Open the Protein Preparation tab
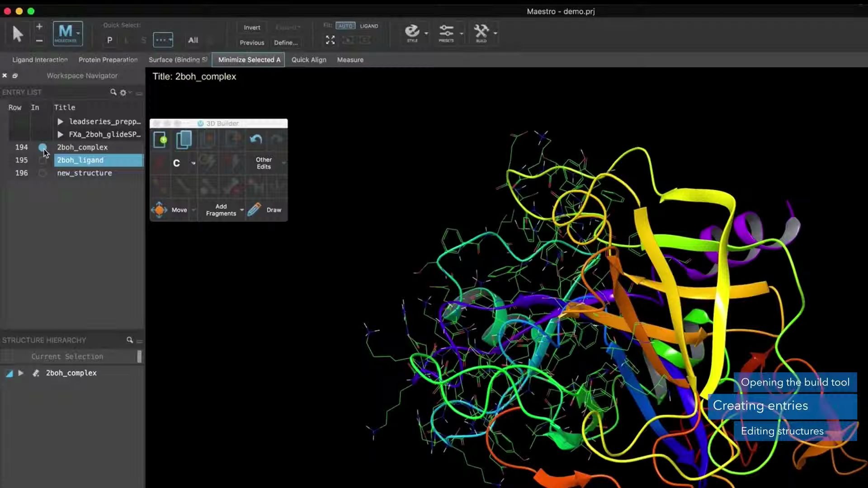The image size is (868, 488). click(108, 60)
